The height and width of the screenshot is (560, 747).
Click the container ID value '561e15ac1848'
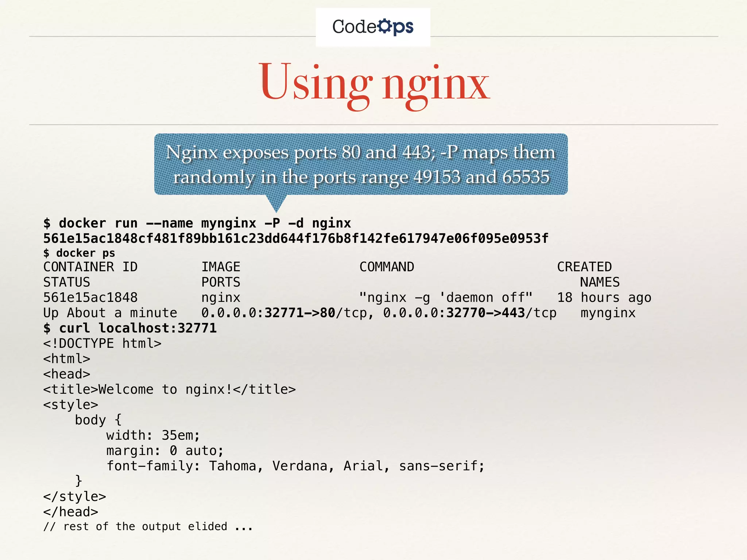(90, 297)
